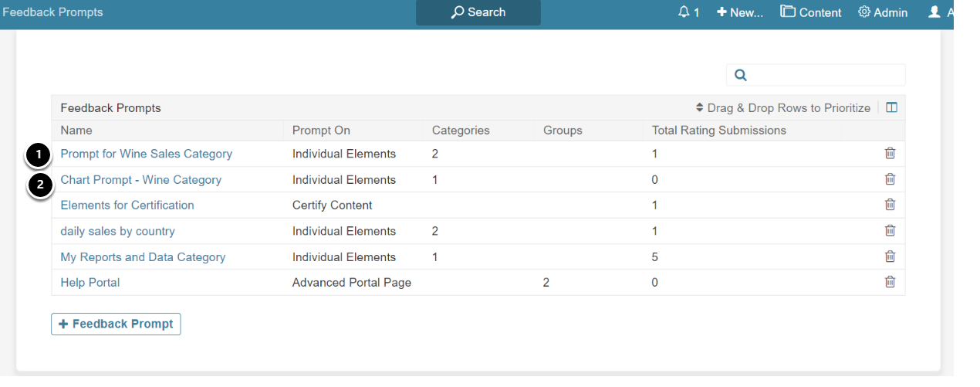Sort by Total Rating Submissions column

tap(718, 131)
